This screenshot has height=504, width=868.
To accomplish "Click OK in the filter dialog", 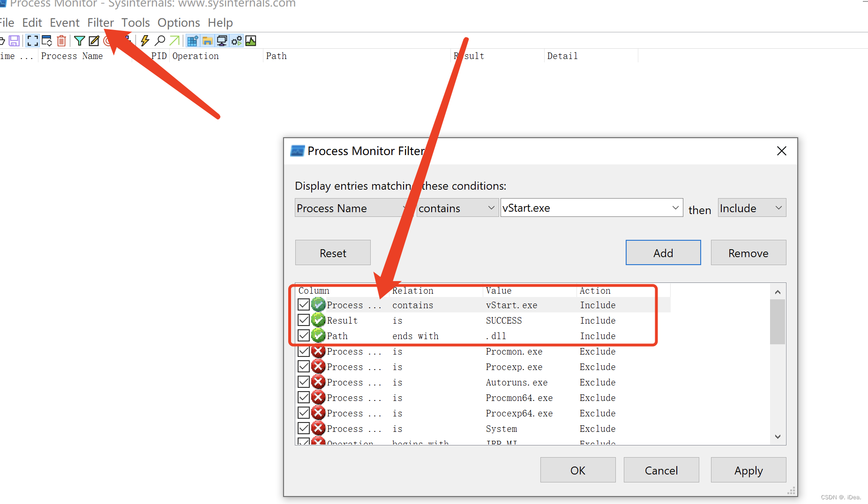I will click(x=578, y=470).
